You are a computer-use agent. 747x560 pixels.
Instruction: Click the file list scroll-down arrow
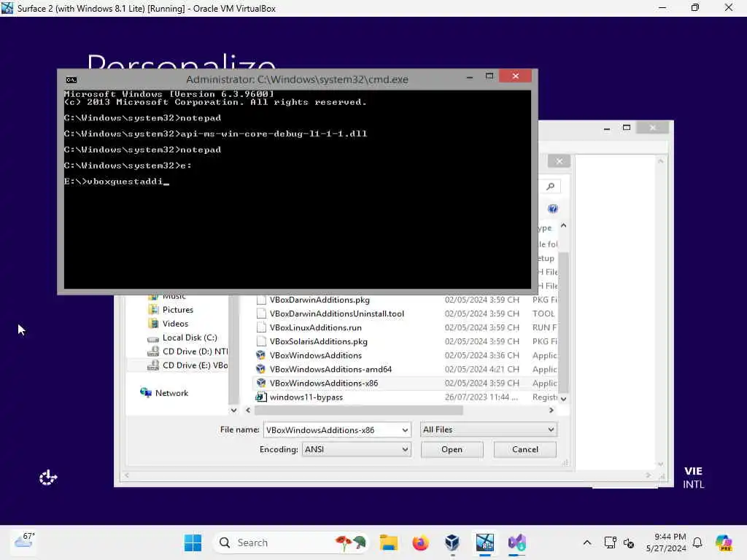point(564,399)
